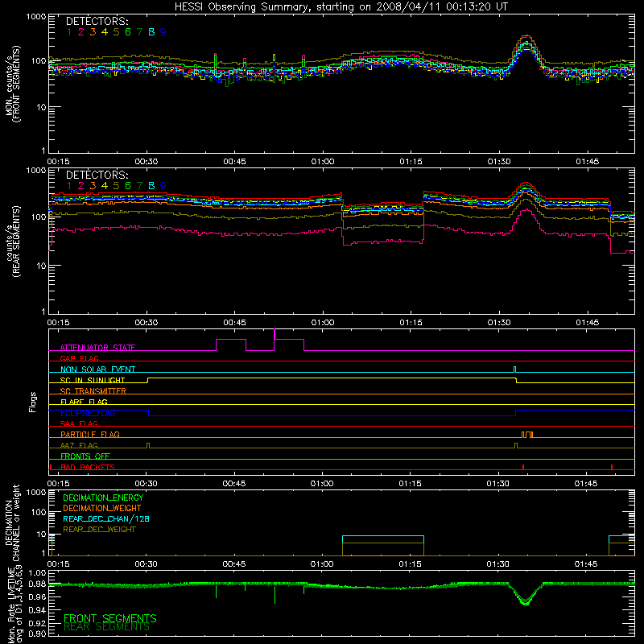This screenshot has height=644, width=644.
Task: Click the FLARE_FLAG label
Action: click(84, 402)
